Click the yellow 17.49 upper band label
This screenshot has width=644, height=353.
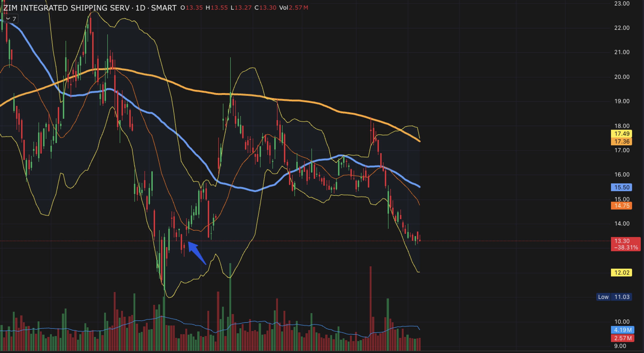pos(622,134)
